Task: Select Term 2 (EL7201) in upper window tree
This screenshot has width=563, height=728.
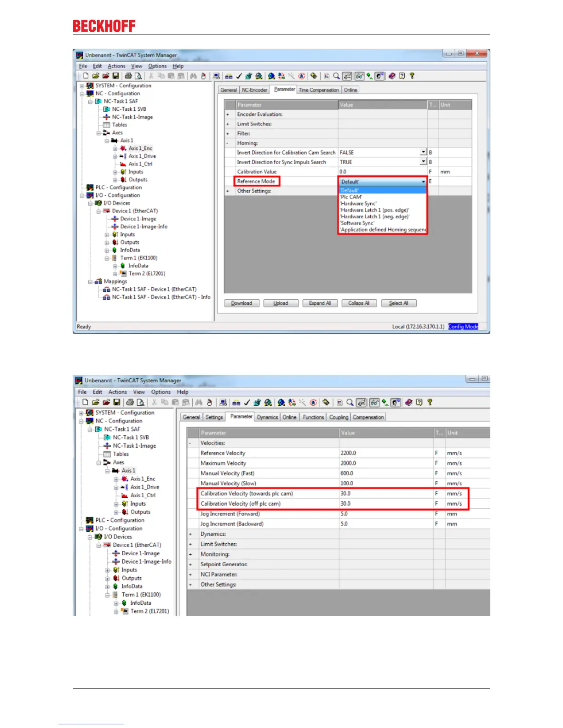Action: pyautogui.click(x=147, y=273)
